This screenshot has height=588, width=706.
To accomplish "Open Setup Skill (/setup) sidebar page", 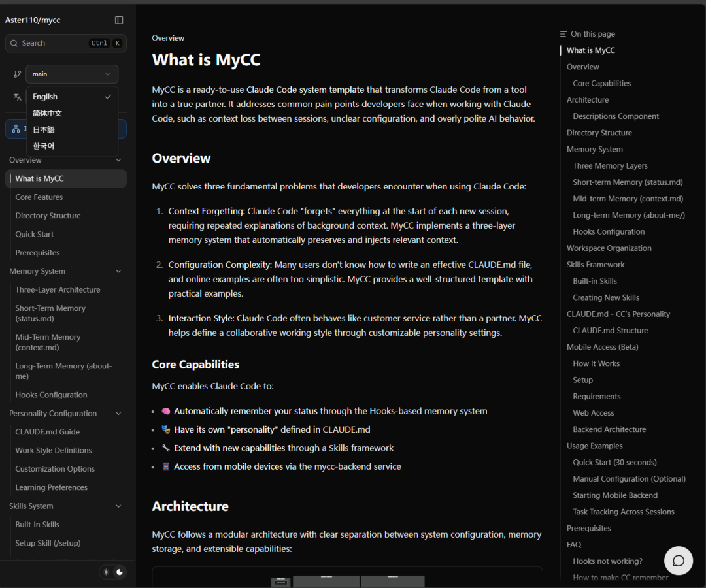I will click(48, 543).
